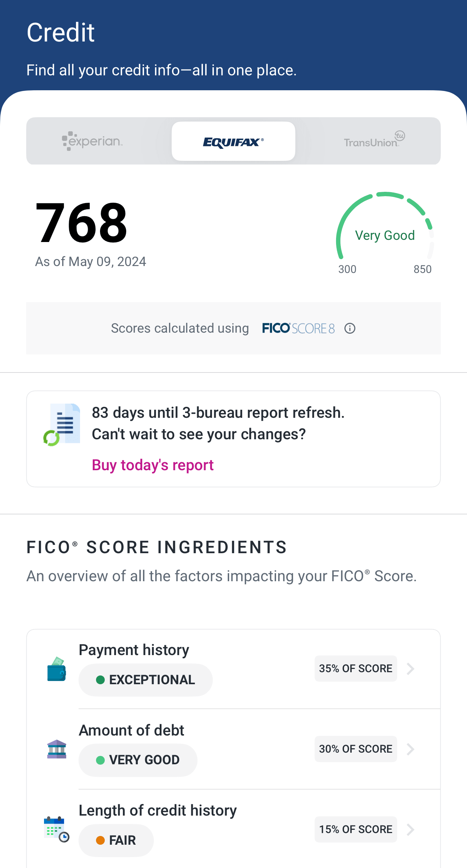Screen dimensions: 467x868
Task: Tap the 30% OF SCORE badge
Action: (x=355, y=749)
